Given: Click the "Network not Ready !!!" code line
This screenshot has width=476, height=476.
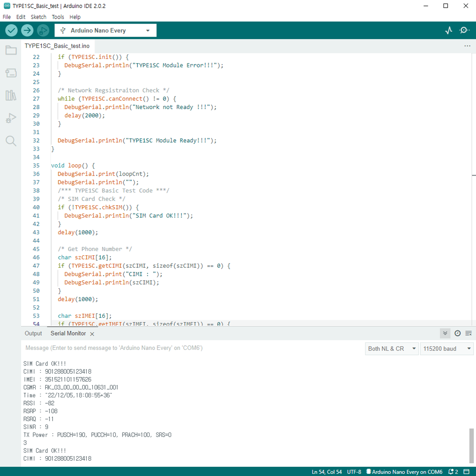Looking at the screenshot, I should coord(140,107).
